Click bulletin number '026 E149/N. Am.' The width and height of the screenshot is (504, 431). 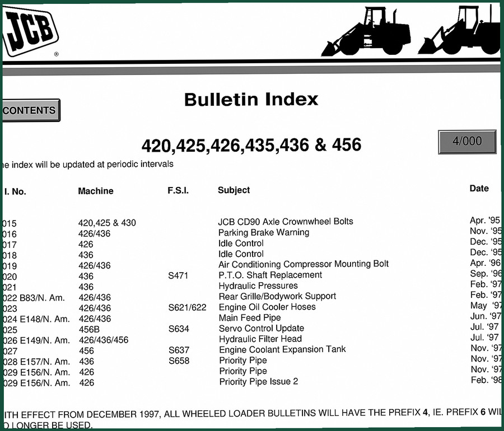36,340
